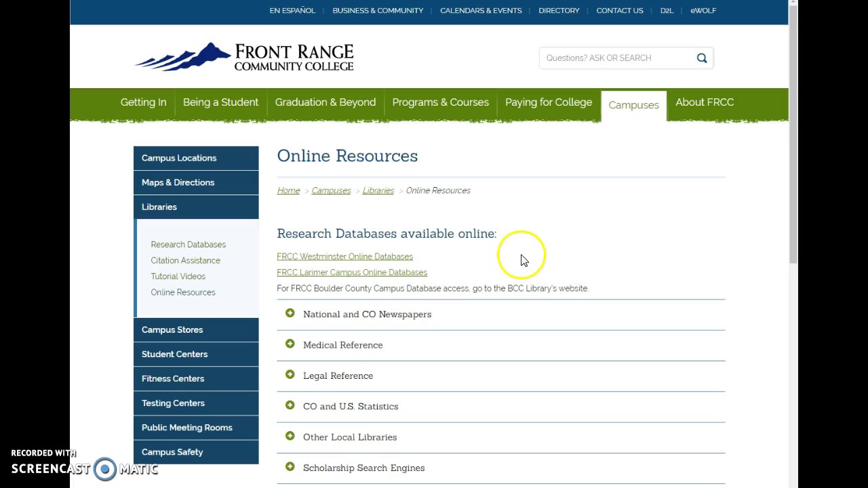Viewport: 868px width, 488px height.
Task: Click the Contact Us link
Action: click(x=620, y=11)
